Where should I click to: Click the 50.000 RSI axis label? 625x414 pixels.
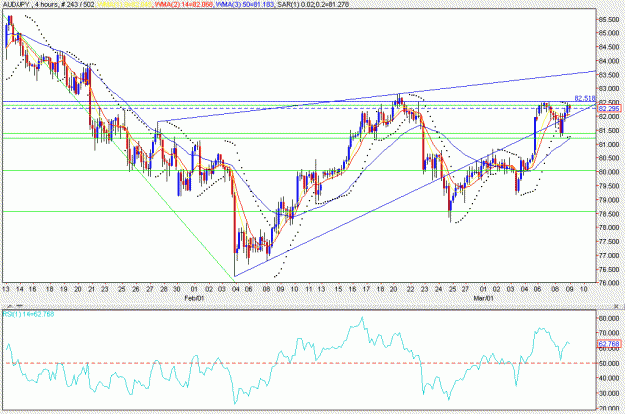(x=608, y=363)
